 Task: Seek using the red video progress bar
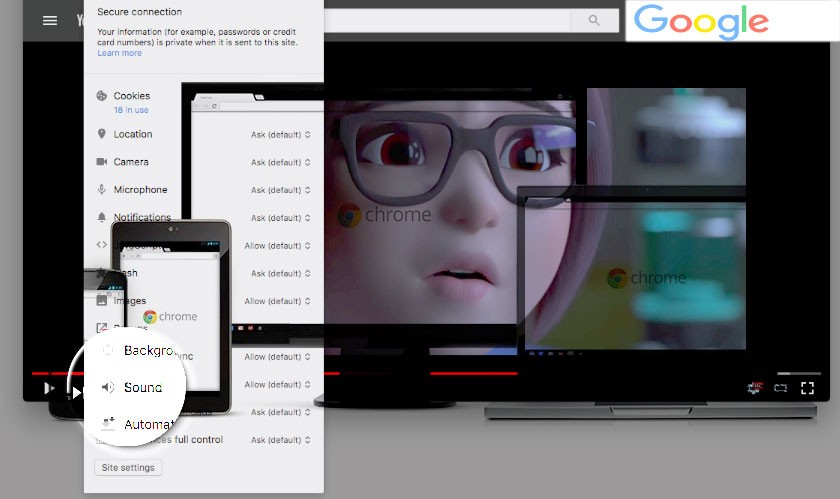(x=274, y=373)
